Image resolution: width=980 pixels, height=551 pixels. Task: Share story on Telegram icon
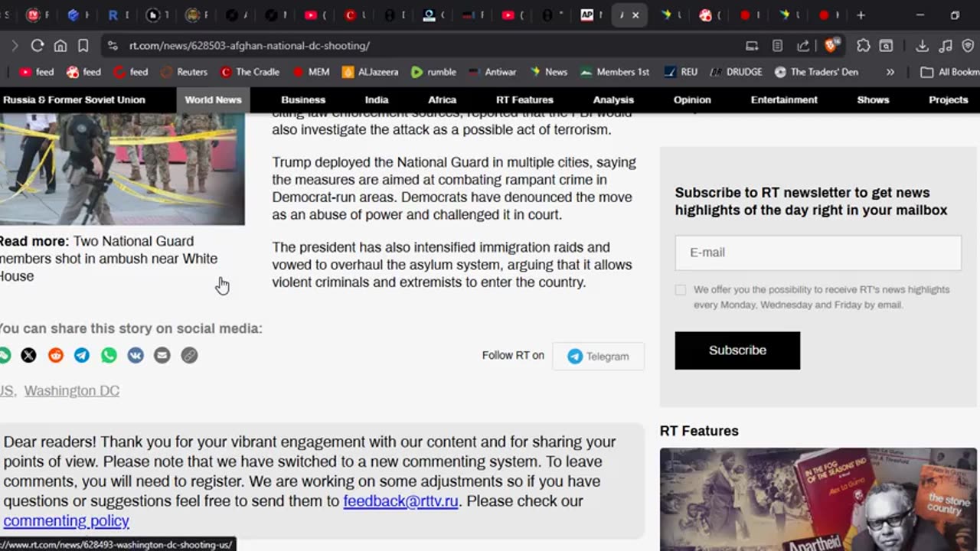coord(82,355)
